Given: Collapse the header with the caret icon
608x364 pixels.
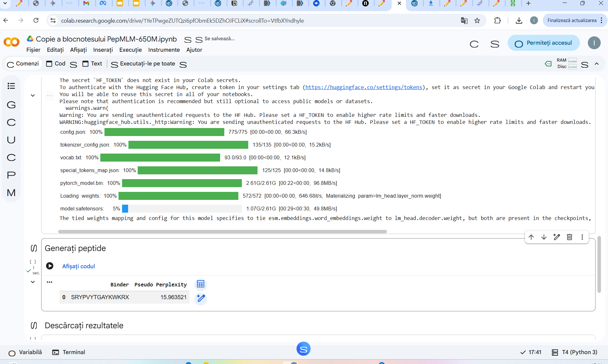Looking at the screenshot, I should [x=596, y=64].
